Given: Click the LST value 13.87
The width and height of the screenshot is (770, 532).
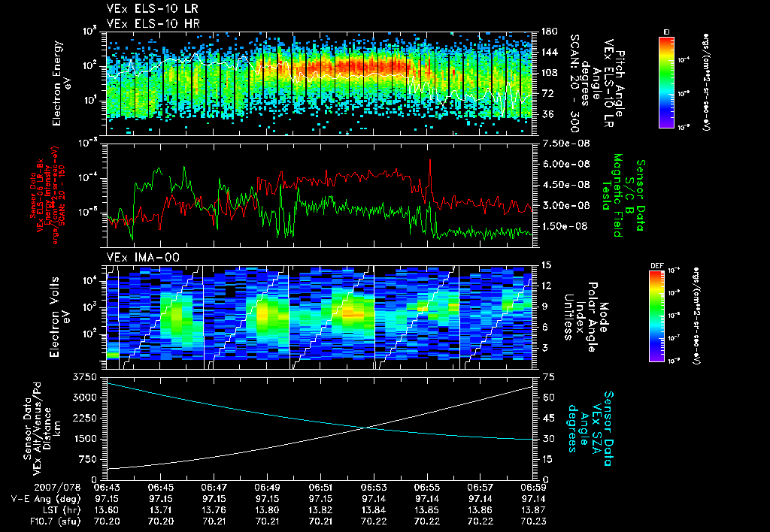Looking at the screenshot, I should point(533,510).
